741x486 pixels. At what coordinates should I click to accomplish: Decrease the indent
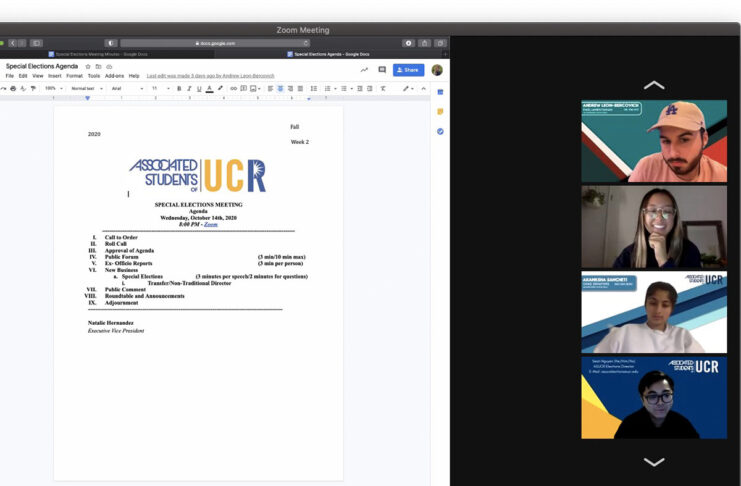[x=360, y=88]
